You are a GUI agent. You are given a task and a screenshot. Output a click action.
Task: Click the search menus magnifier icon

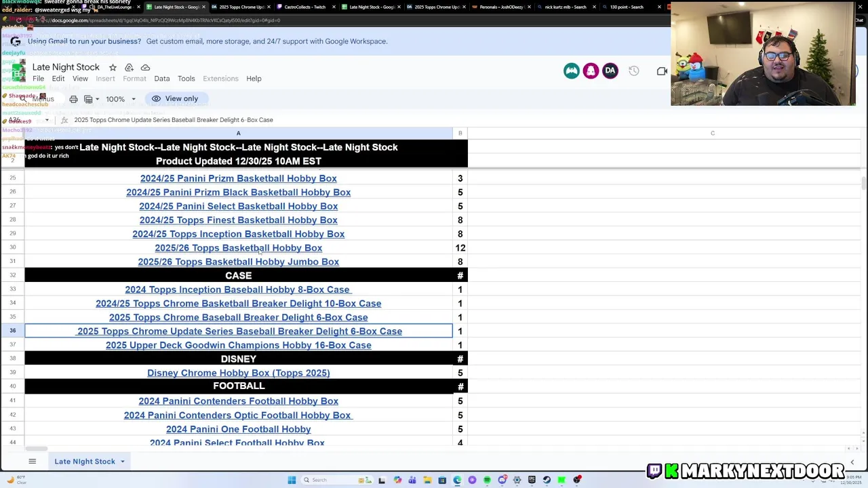click(x=22, y=99)
